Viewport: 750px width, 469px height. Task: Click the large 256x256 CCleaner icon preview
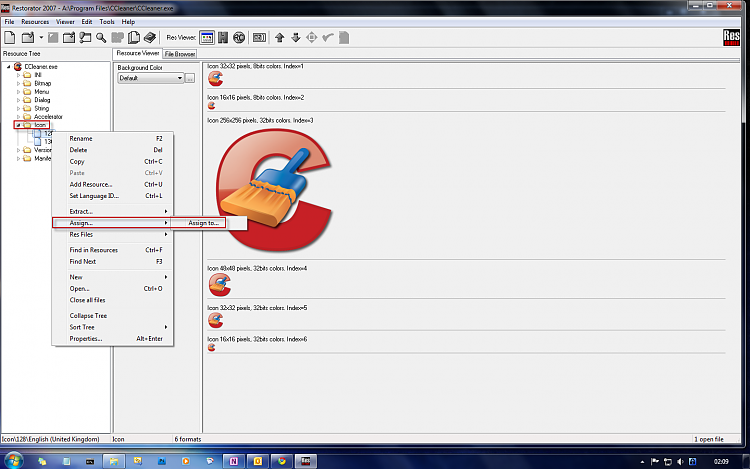[274, 190]
